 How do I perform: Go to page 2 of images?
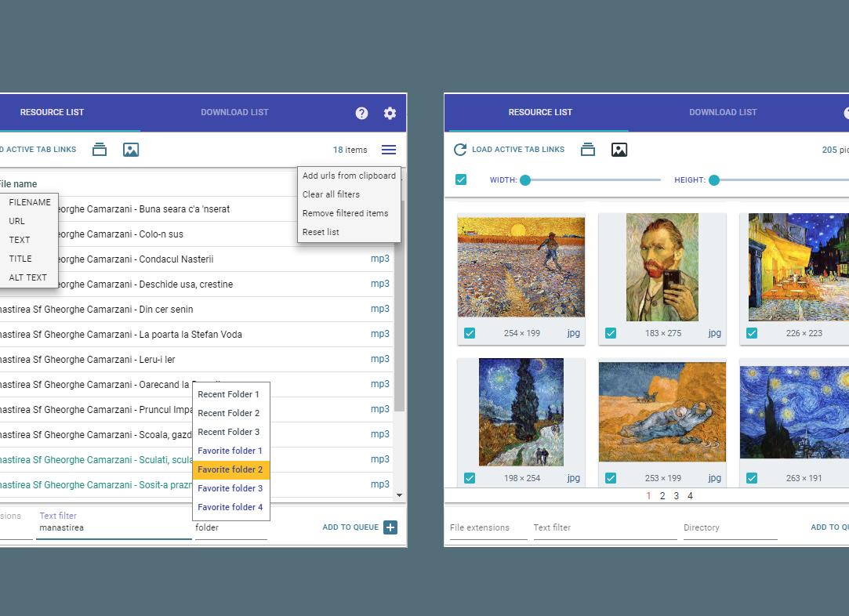click(x=662, y=496)
